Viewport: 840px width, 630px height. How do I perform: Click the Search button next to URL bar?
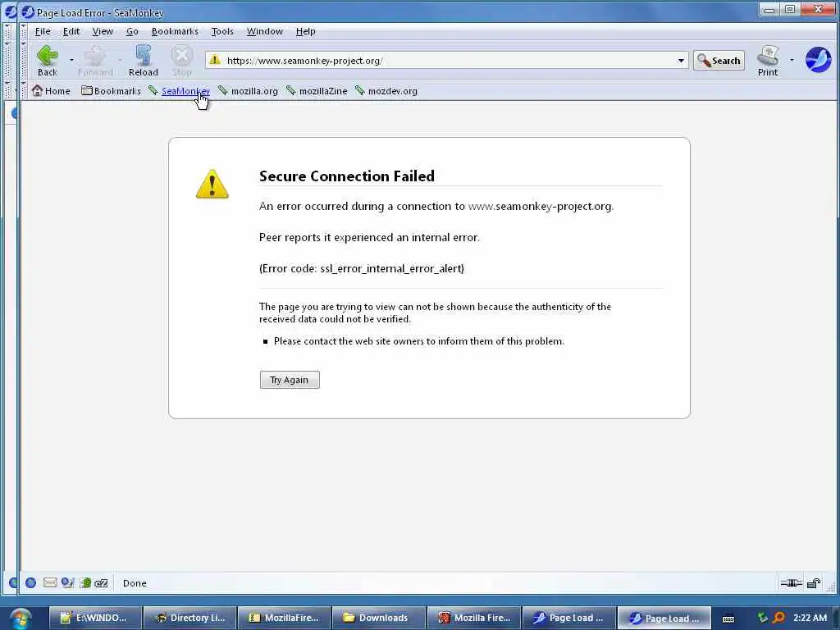click(719, 61)
